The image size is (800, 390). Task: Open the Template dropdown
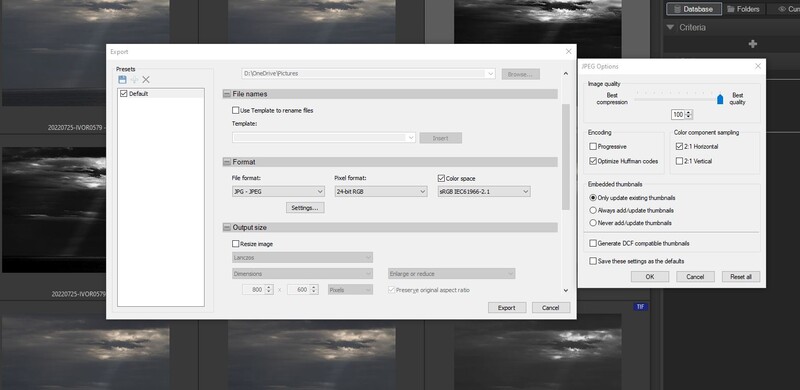coord(324,138)
